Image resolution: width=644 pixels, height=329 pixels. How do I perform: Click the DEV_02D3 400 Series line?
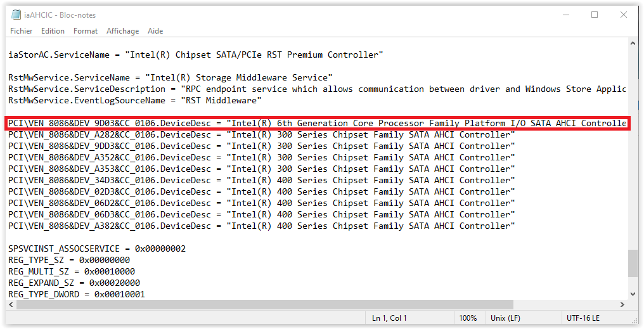[262, 192]
